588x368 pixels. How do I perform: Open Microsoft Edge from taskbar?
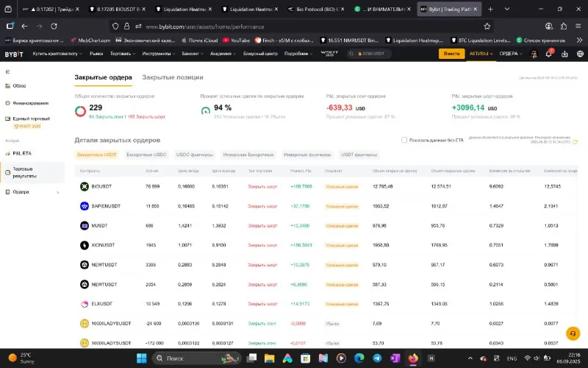pos(359,358)
